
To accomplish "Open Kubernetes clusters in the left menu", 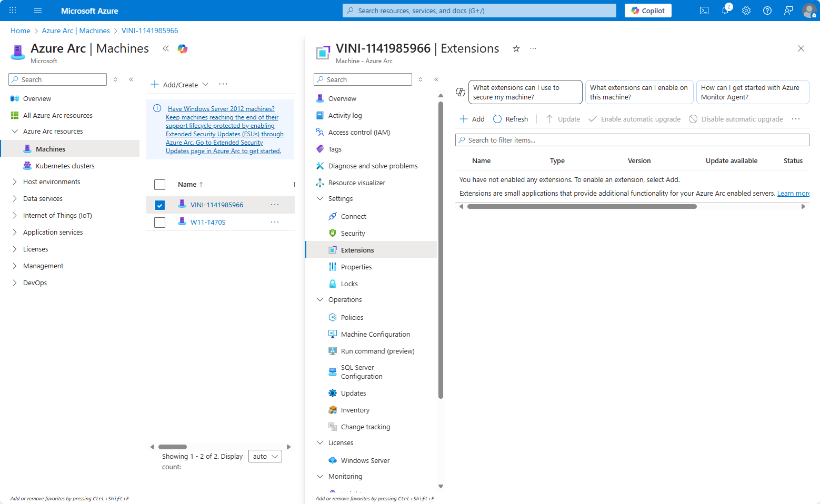I will (65, 166).
